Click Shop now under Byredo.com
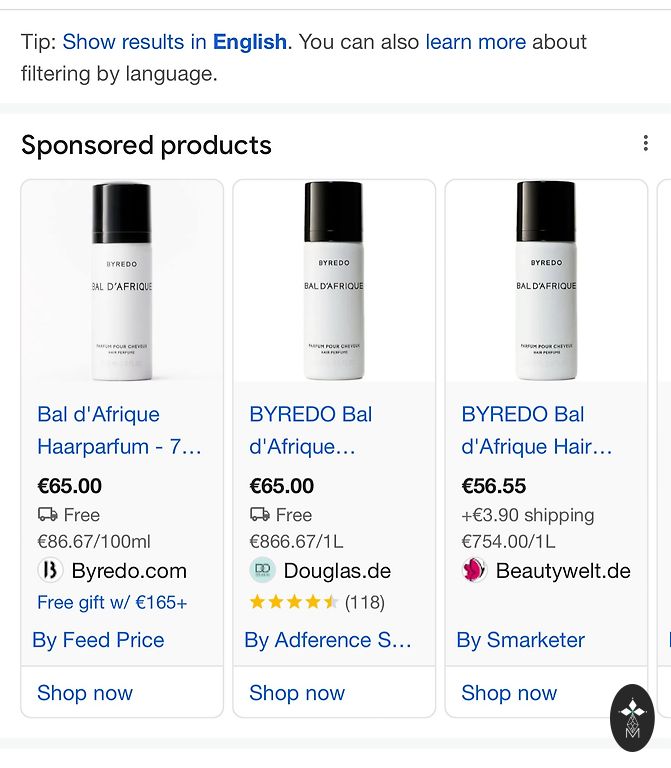 85,693
